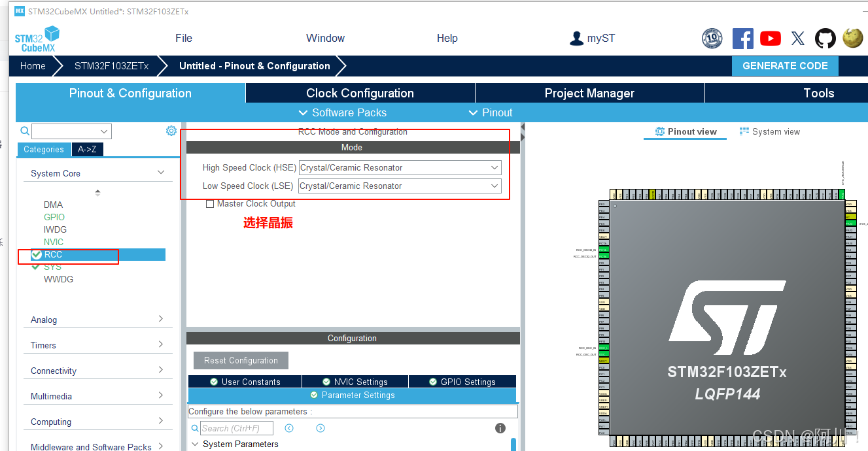Select the Categories tab
Image resolution: width=868 pixels, height=451 pixels.
44,149
